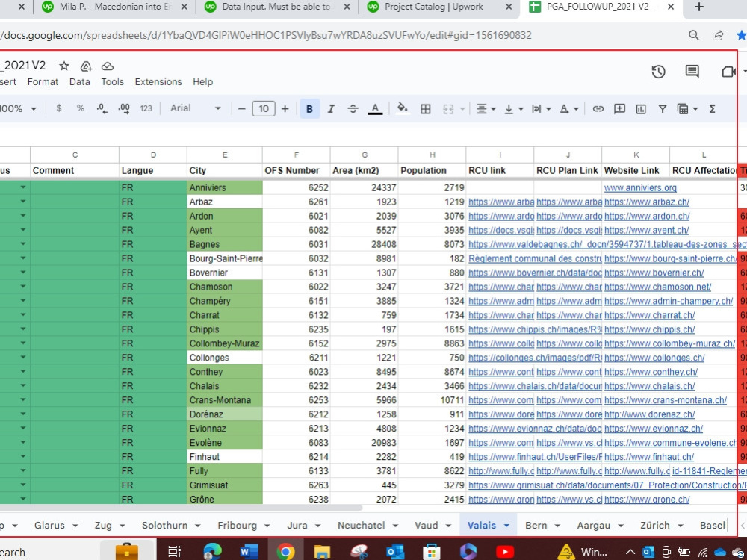Open text wrapping dropdown
Image resolution: width=747 pixels, height=560 pixels.
click(x=541, y=109)
